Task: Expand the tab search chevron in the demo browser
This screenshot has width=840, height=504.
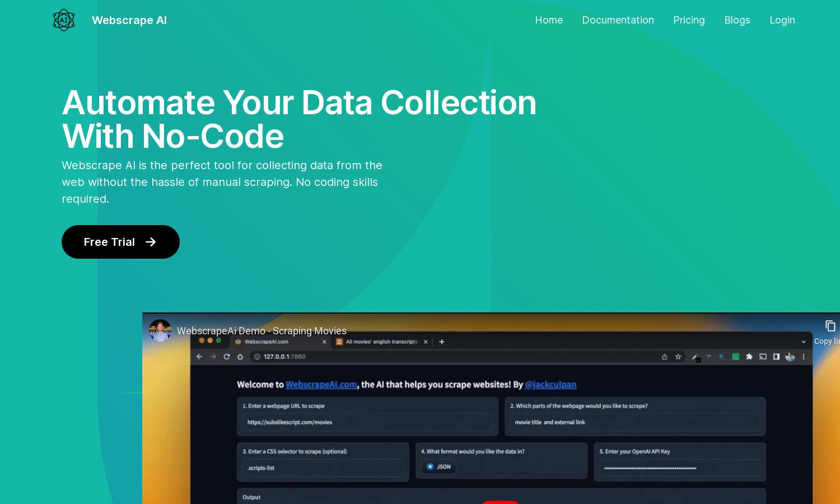Action: pyautogui.click(x=804, y=342)
